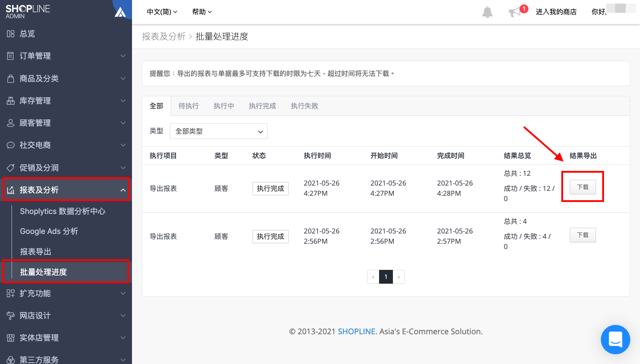Click the 库存管理 boxes icon
The height and width of the screenshot is (364, 640).
pyautogui.click(x=11, y=101)
